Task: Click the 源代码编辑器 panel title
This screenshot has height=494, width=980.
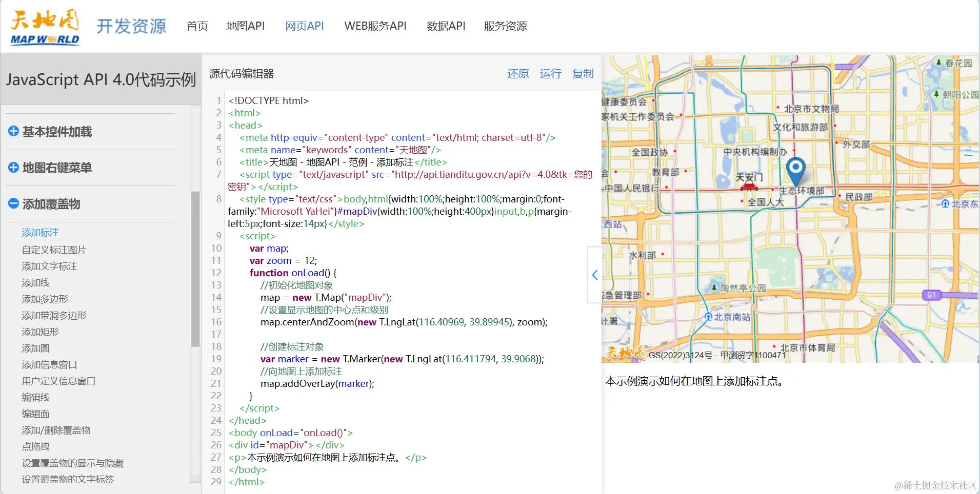Action: click(242, 74)
